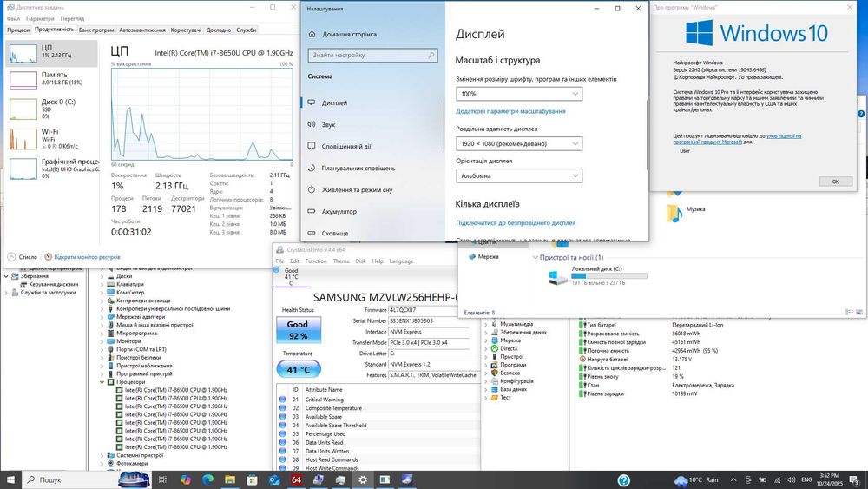Open Акумулятор in the Settings sidebar
Viewport: 868px width, 489px height.
(339, 212)
